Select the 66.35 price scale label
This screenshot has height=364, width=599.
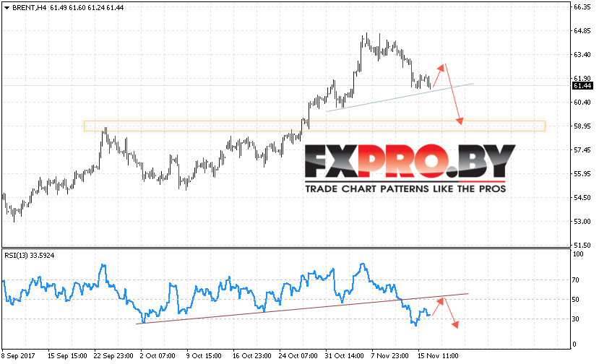click(x=582, y=7)
